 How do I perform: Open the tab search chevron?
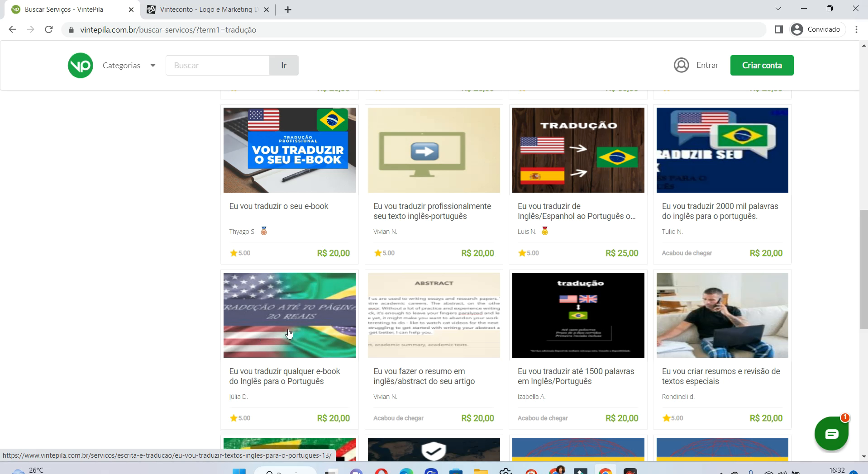pyautogui.click(x=777, y=8)
